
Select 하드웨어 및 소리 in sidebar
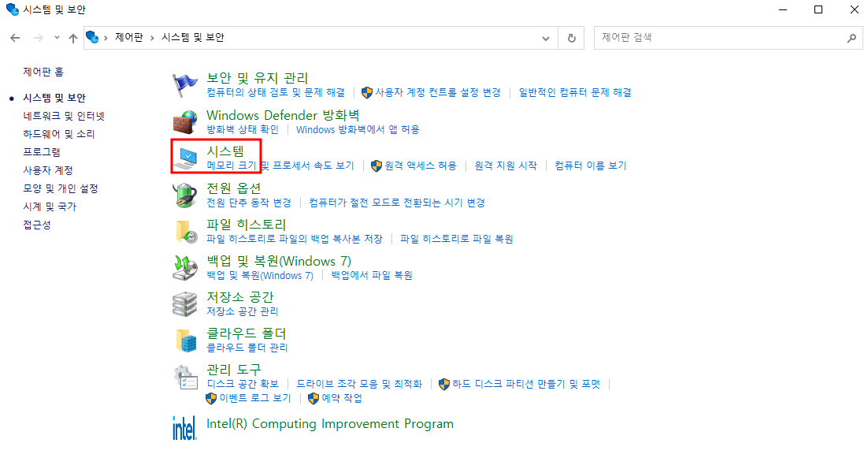pyautogui.click(x=58, y=134)
